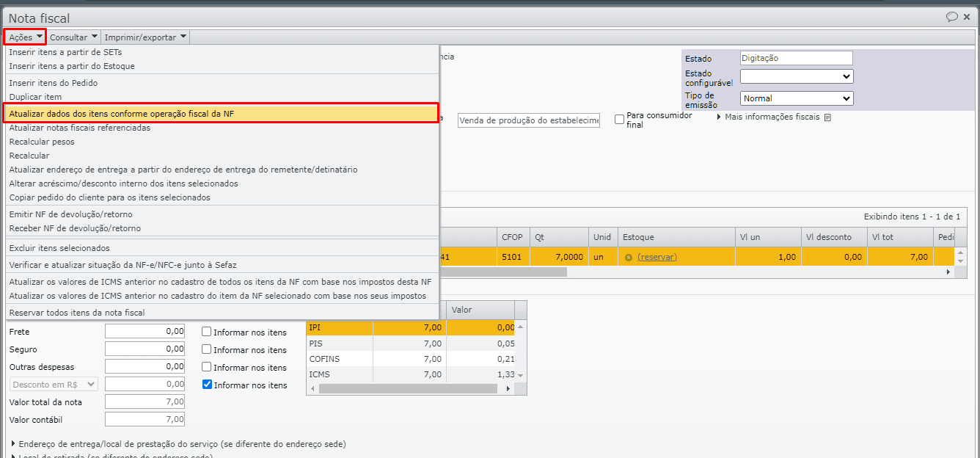Choose Copiar pedido do cliente para itens selecionados

(x=222, y=197)
